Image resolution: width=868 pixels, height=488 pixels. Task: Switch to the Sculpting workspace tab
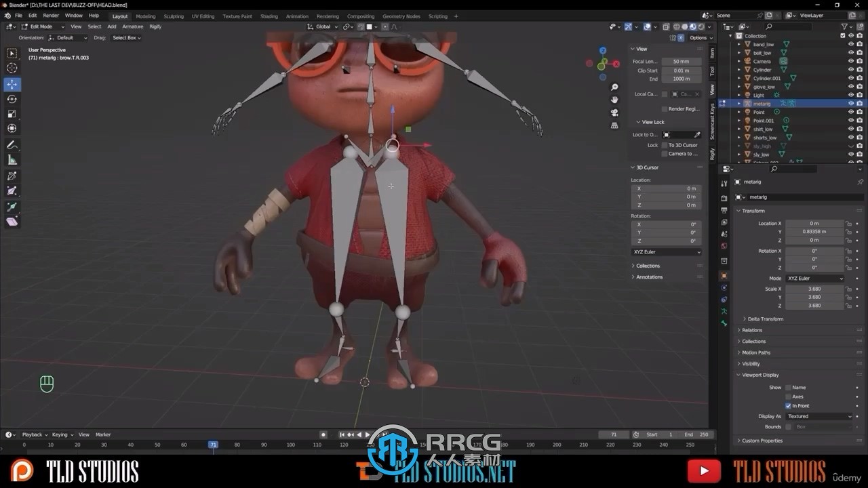tap(174, 16)
